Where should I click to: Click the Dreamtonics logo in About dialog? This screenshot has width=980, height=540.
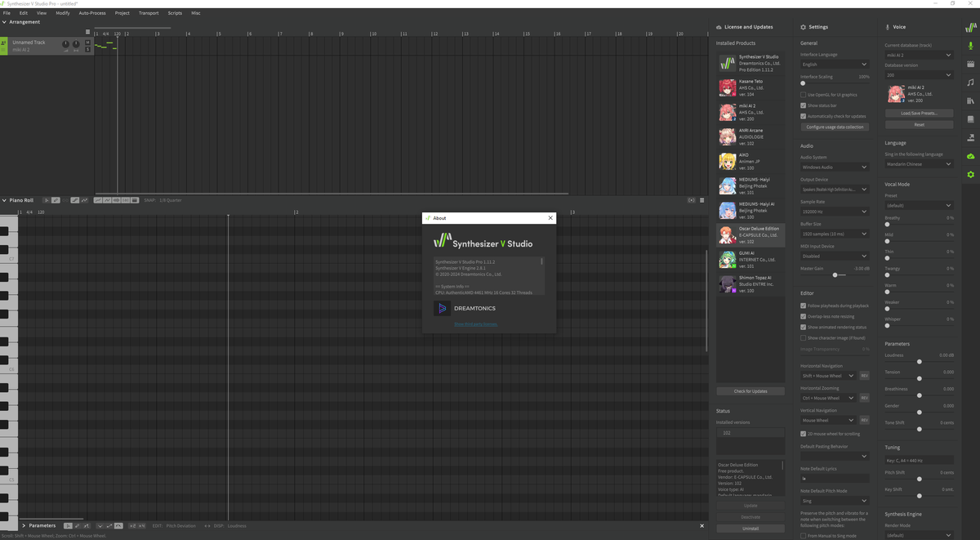442,308
